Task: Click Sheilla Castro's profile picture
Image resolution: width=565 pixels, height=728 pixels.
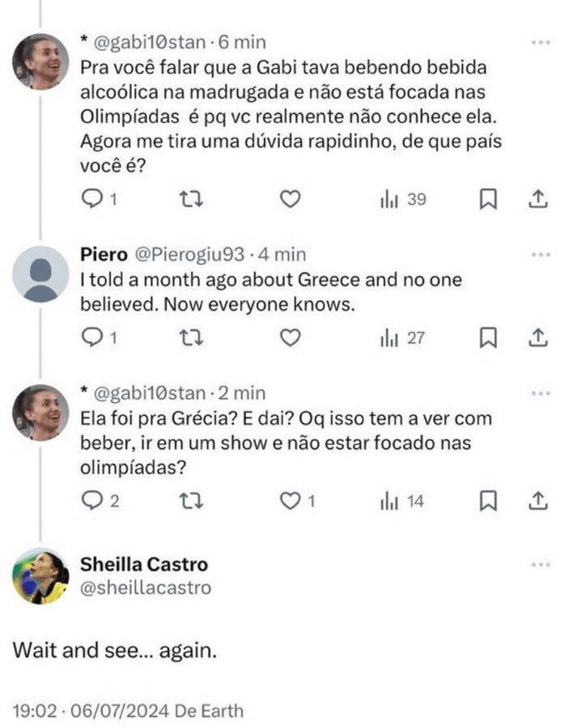Action: pyautogui.click(x=40, y=577)
